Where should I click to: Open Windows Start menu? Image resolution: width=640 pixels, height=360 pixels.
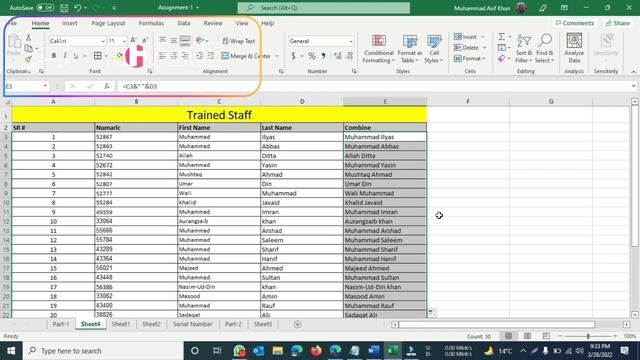pos(11,351)
